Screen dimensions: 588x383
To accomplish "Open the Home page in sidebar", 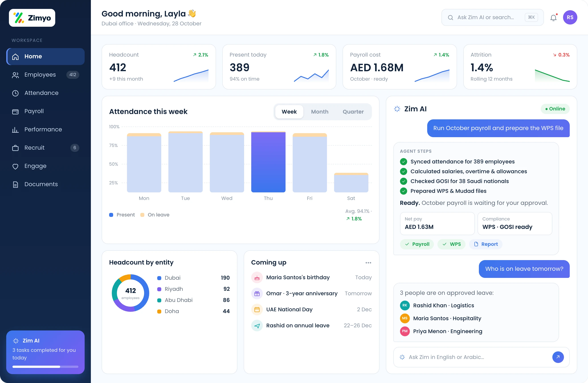I will [x=45, y=56].
